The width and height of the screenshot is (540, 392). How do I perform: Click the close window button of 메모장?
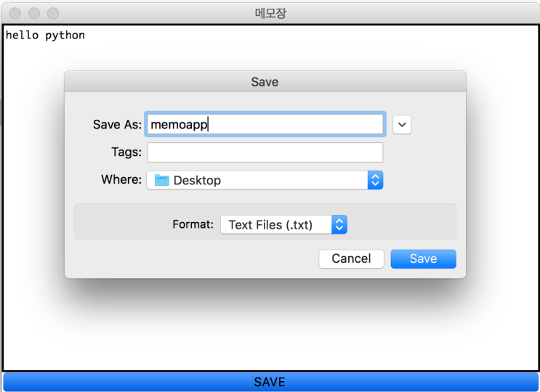[15, 13]
